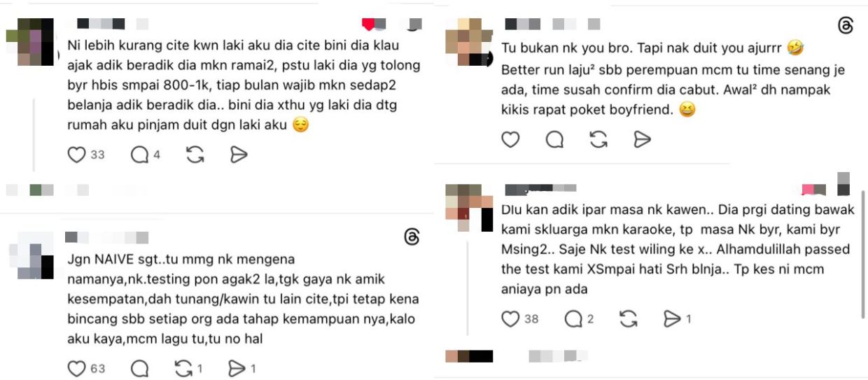Repost the comment about pinjam duit
This screenshot has width=868, height=380.
[195, 155]
